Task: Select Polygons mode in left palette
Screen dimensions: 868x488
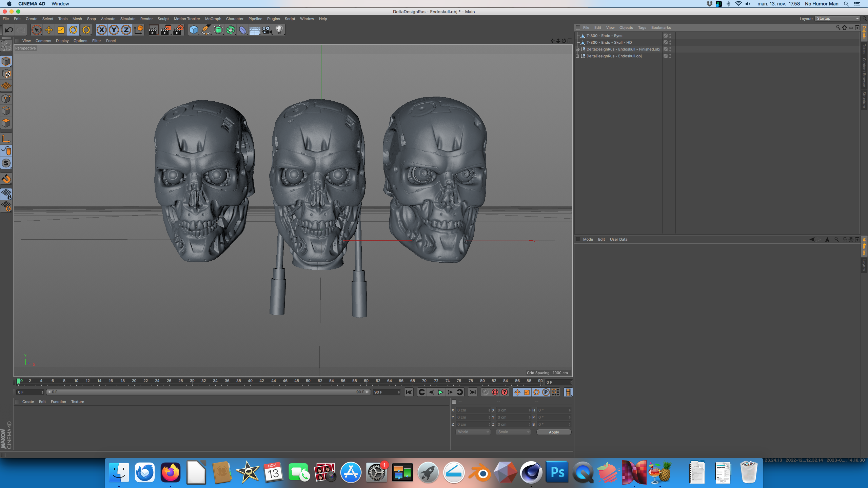Action: 6,123
